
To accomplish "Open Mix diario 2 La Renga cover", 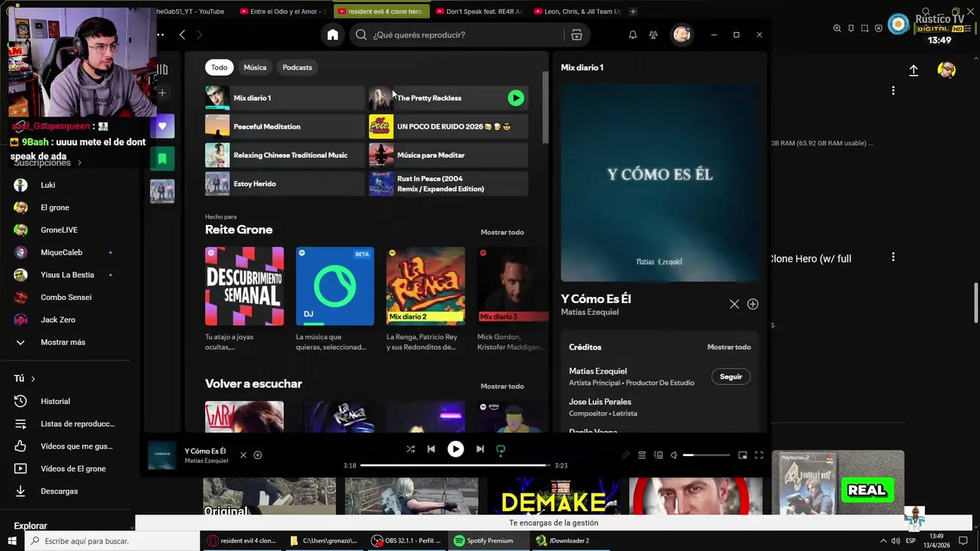I will tap(426, 286).
